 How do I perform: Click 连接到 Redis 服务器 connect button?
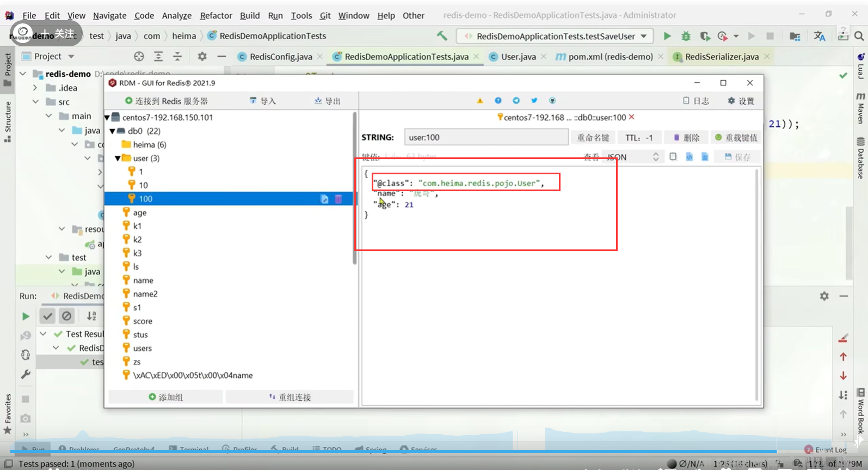(x=167, y=101)
